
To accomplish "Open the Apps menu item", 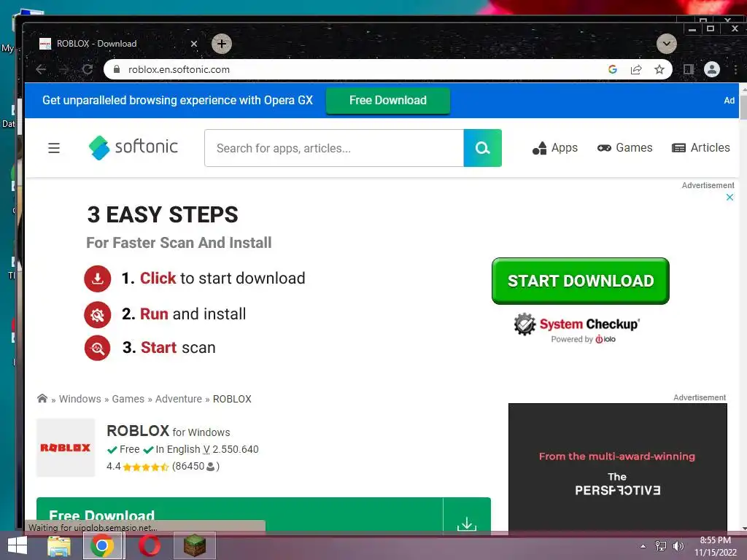I will click(555, 148).
